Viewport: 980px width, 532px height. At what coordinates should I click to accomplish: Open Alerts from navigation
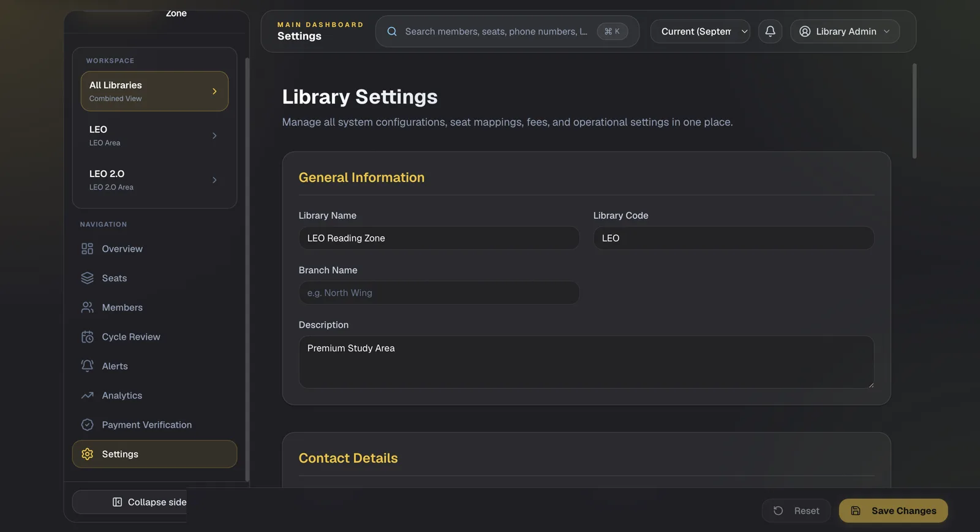point(154,366)
